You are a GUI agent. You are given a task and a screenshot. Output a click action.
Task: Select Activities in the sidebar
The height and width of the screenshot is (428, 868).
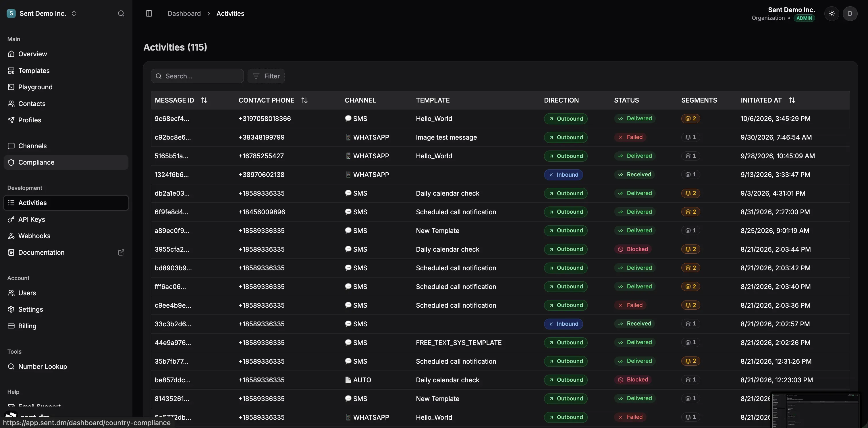coord(66,203)
